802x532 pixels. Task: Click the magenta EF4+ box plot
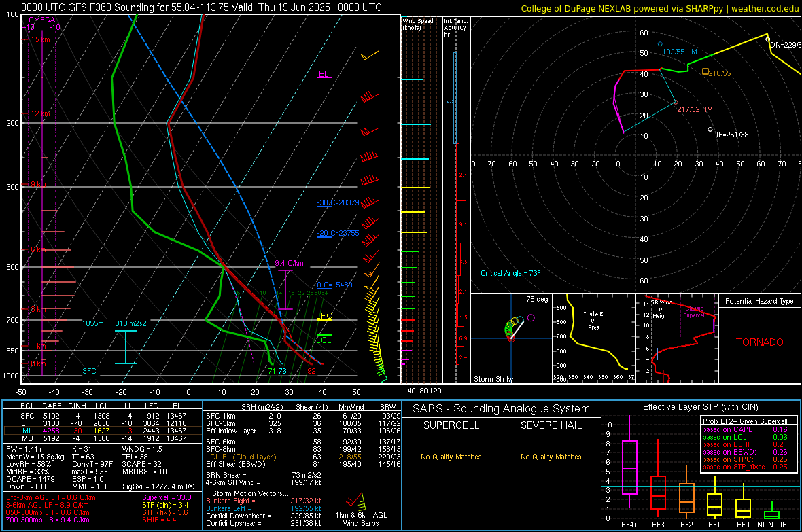(x=629, y=467)
